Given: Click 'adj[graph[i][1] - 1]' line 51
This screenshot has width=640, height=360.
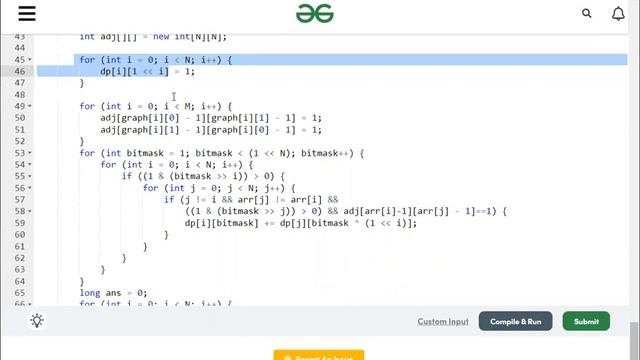Looking at the screenshot, I should pyautogui.click(x=211, y=130).
